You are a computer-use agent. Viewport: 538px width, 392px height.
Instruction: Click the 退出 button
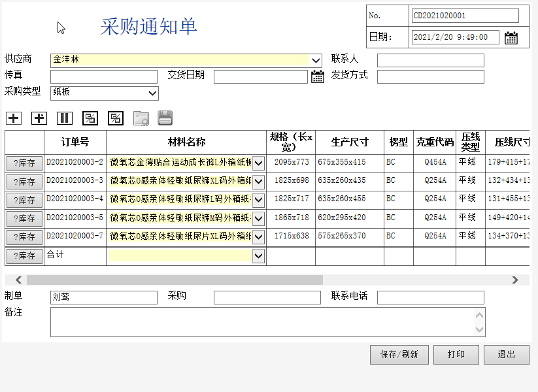[506, 354]
